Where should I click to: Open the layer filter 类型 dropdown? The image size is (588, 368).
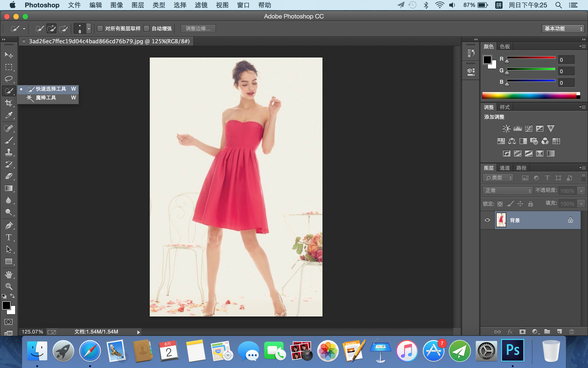pyautogui.click(x=498, y=178)
